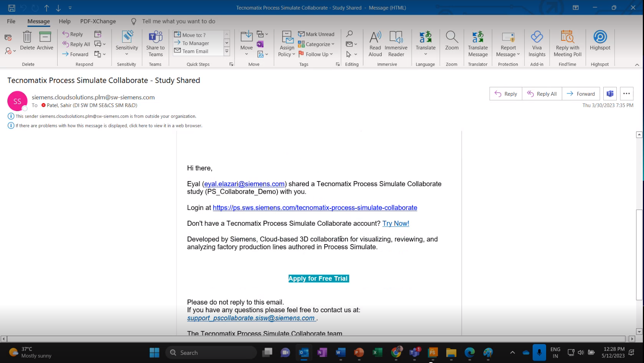Expand the Move options

tap(246, 54)
